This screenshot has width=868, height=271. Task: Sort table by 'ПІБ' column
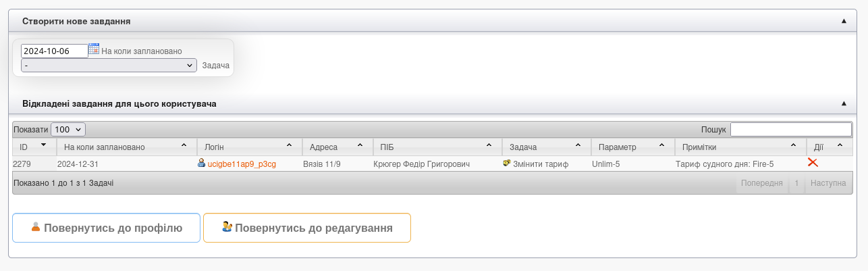pyautogui.click(x=437, y=147)
